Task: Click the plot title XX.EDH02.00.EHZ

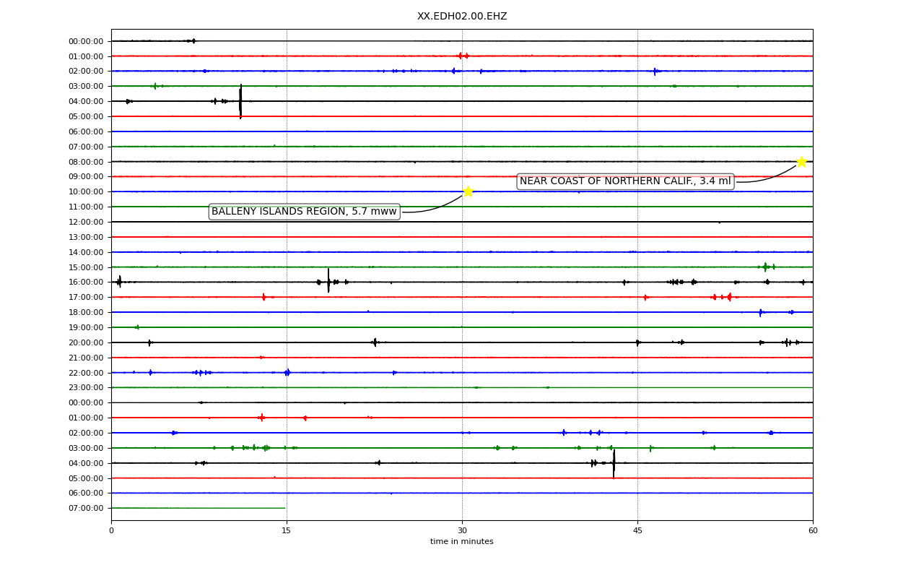Action: 462,16
